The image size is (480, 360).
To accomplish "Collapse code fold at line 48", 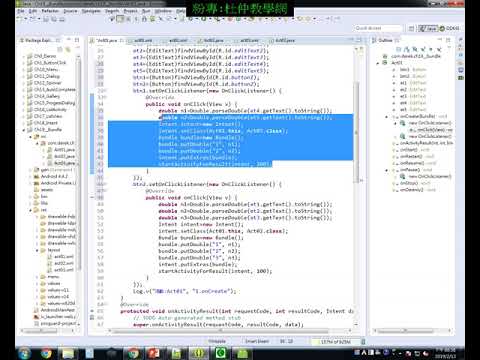I will point(92,197).
